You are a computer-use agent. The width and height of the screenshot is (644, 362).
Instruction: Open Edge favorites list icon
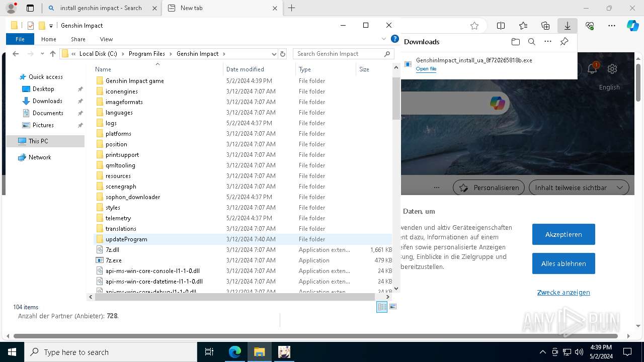pos(523,26)
